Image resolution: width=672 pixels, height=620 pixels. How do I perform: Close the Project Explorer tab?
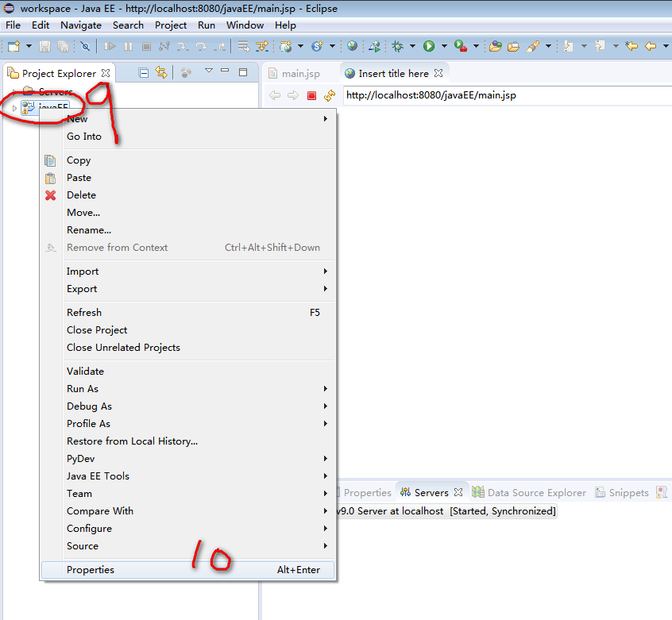point(106,73)
